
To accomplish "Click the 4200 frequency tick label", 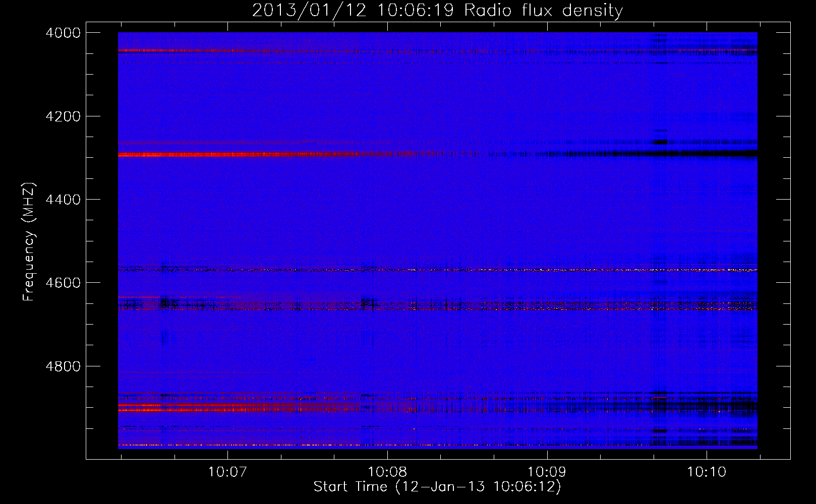I will pyautogui.click(x=63, y=116).
